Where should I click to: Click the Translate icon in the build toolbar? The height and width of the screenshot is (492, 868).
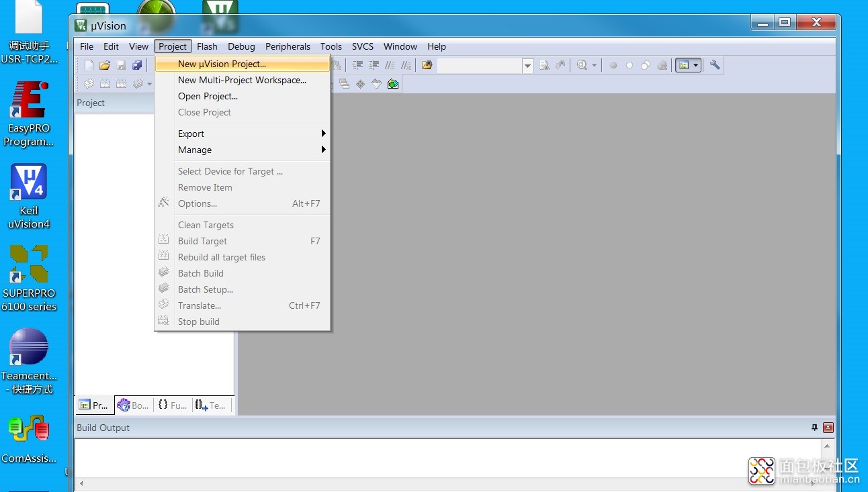(x=89, y=84)
